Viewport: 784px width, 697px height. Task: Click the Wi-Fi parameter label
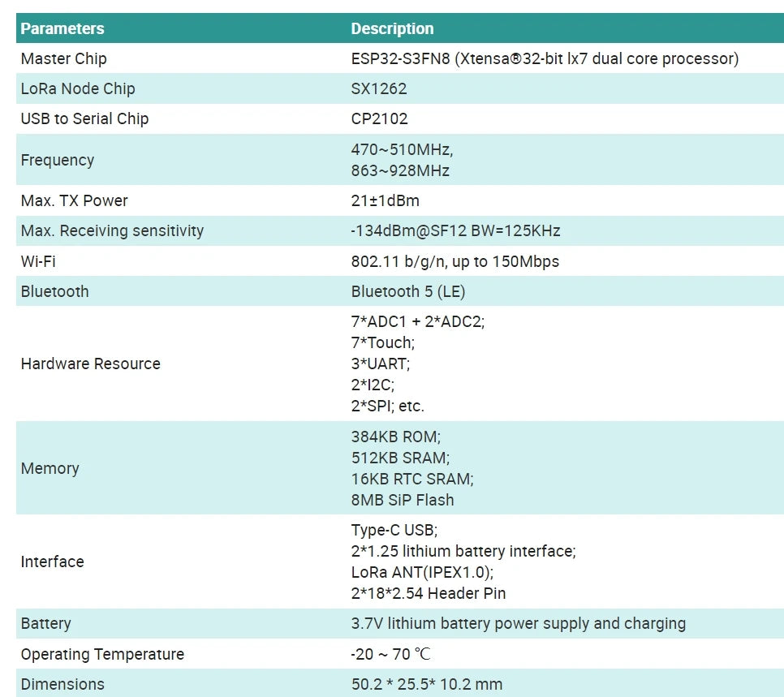[x=38, y=261]
